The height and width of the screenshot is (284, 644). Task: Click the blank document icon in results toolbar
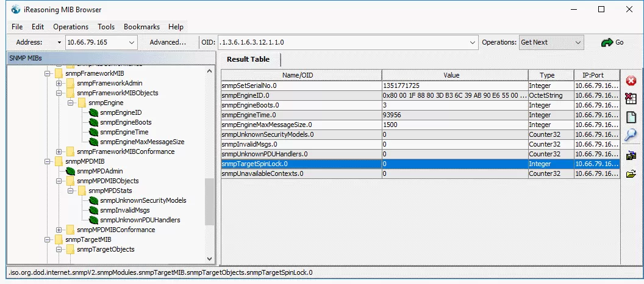tap(631, 117)
